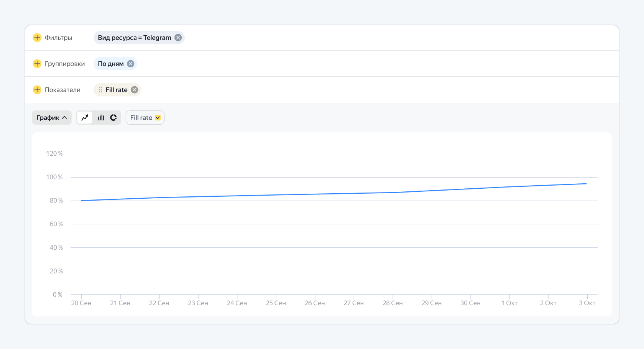The height and width of the screenshot is (349, 644).
Task: Delete the Fill rate metric chip
Action: (x=135, y=90)
